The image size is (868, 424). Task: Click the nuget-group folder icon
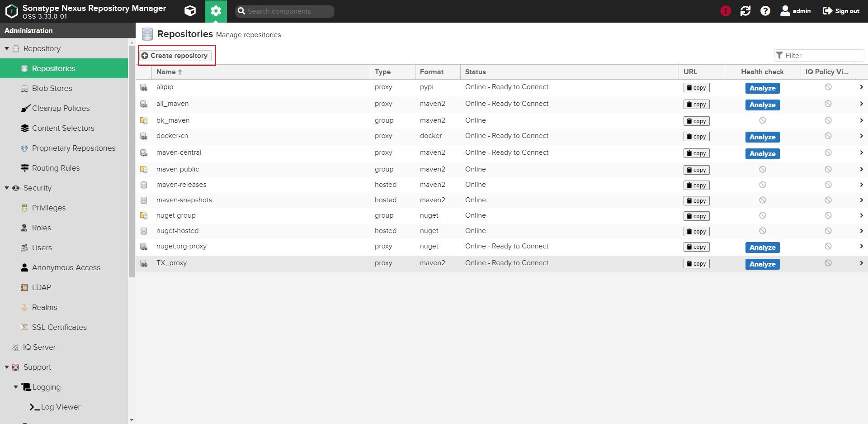point(144,215)
